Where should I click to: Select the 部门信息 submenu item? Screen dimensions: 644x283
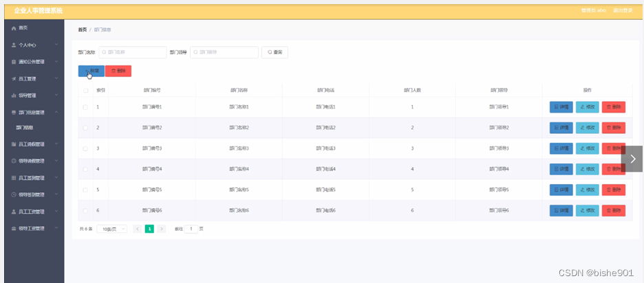point(25,128)
